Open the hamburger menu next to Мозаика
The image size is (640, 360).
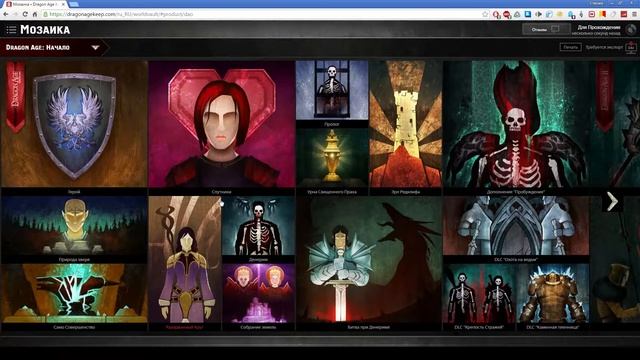click(11, 29)
